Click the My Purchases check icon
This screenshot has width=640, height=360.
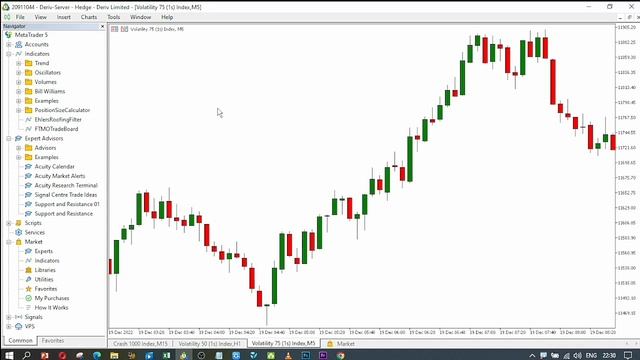(x=29, y=298)
